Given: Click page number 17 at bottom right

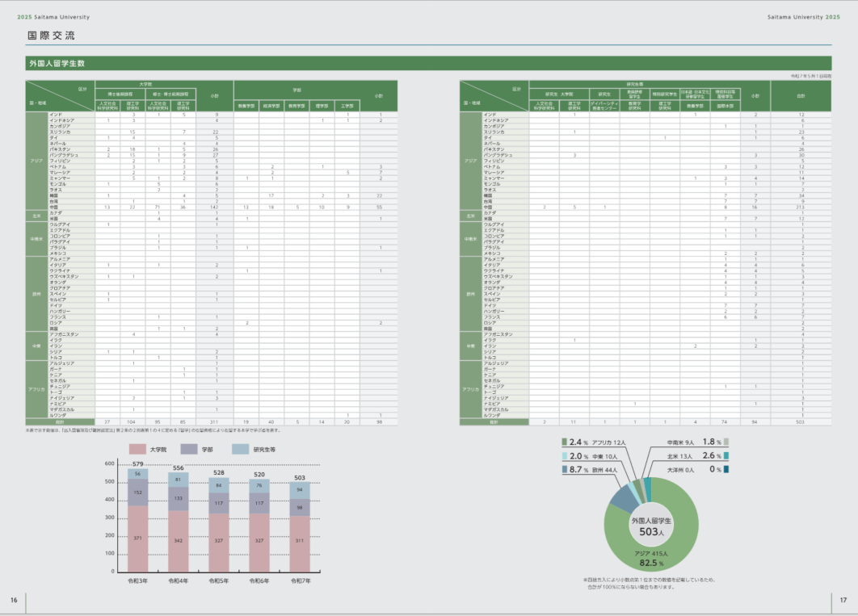Looking at the screenshot, I should tap(843, 600).
